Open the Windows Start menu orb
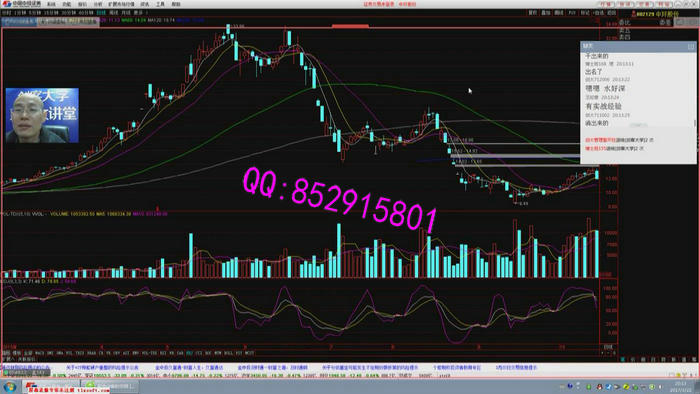Image resolution: width=700 pixels, height=394 pixels. pos(10,386)
